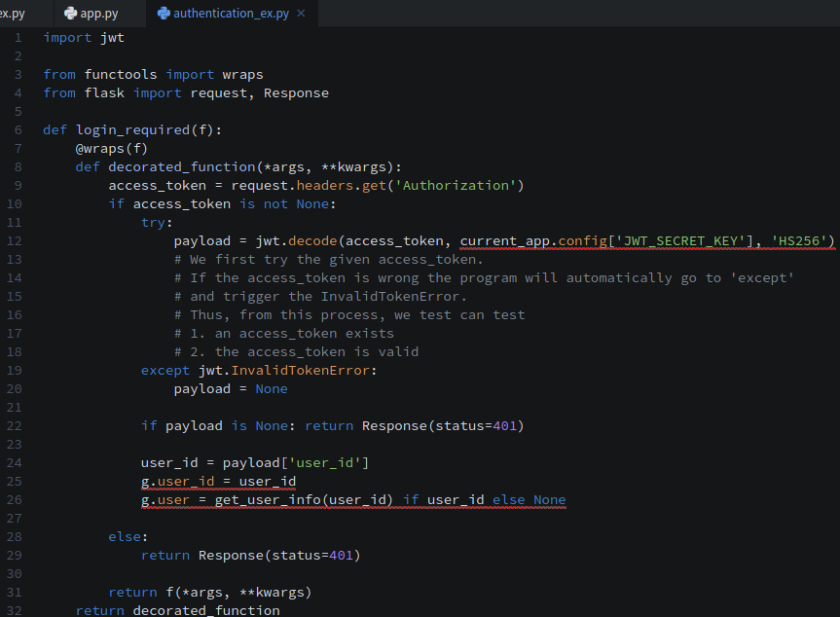Click 'Response(status=401)' on line 29

(x=279, y=556)
